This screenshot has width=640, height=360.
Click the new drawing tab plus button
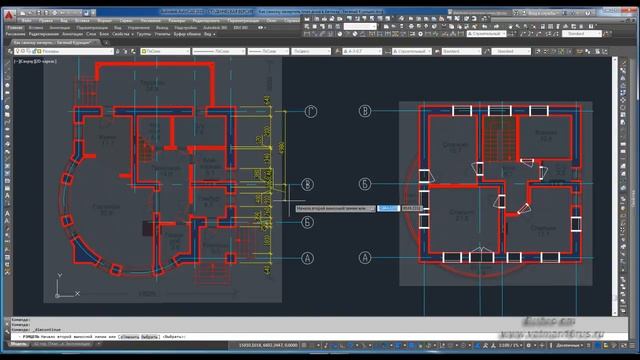[x=106, y=42]
